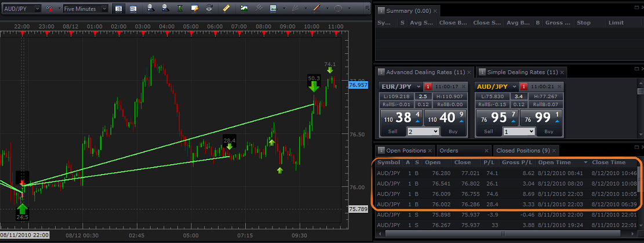This screenshot has width=644, height=243.
Task: Click the green vertical scale icon
Action: (x=180, y=8)
